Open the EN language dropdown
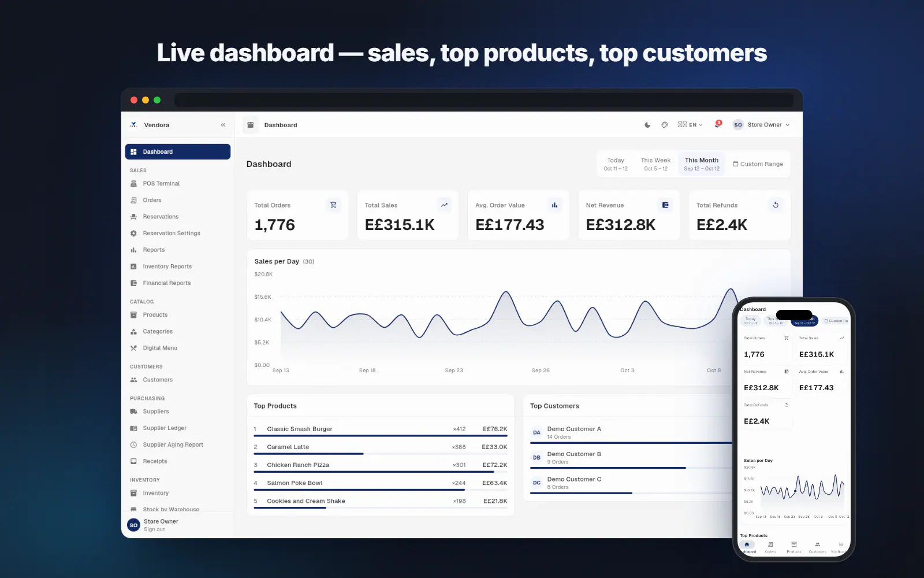This screenshot has height=578, width=924. 690,125
